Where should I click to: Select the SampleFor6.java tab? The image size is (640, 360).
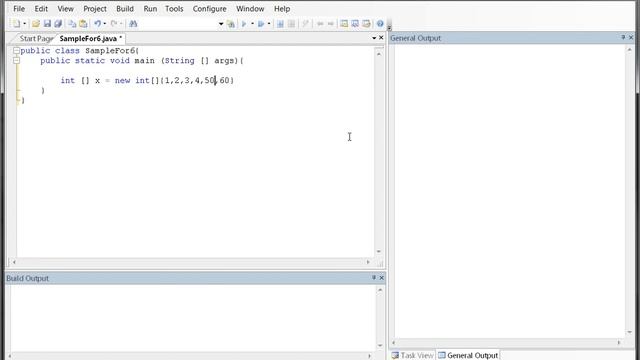tap(90, 39)
